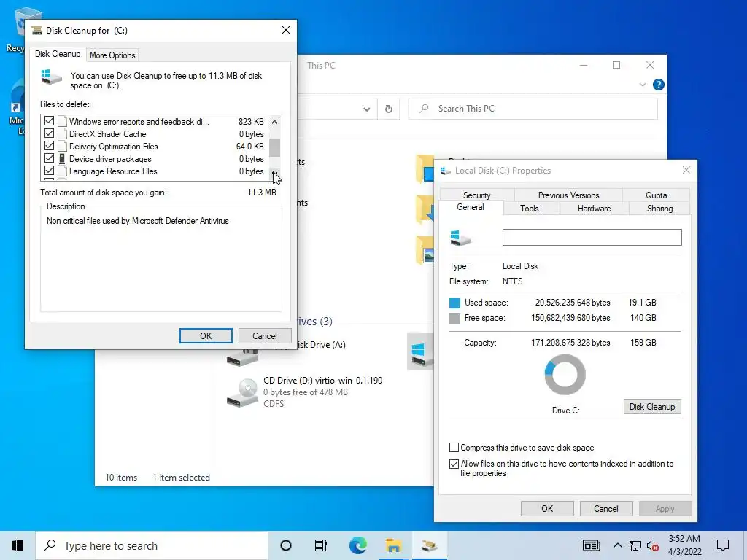The image size is (747, 560).
Task: Select the CD Drive (D:) virtio-win icon
Action: point(243,392)
